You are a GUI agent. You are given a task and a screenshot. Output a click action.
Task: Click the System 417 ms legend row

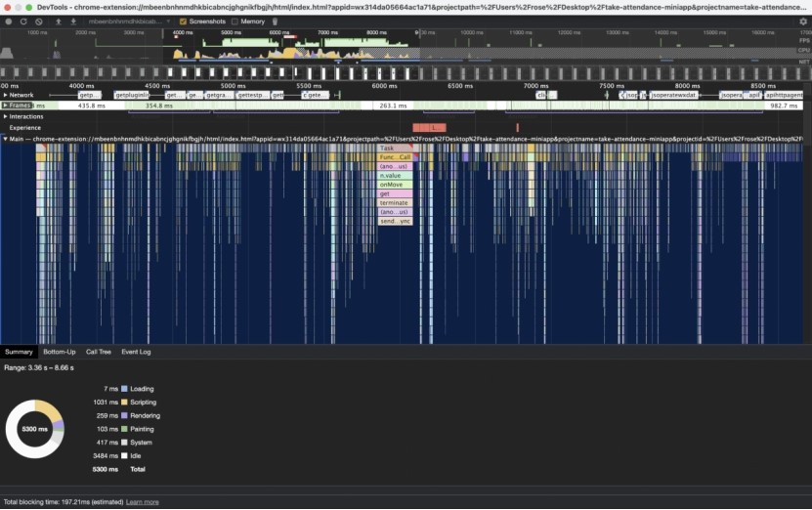pos(124,443)
